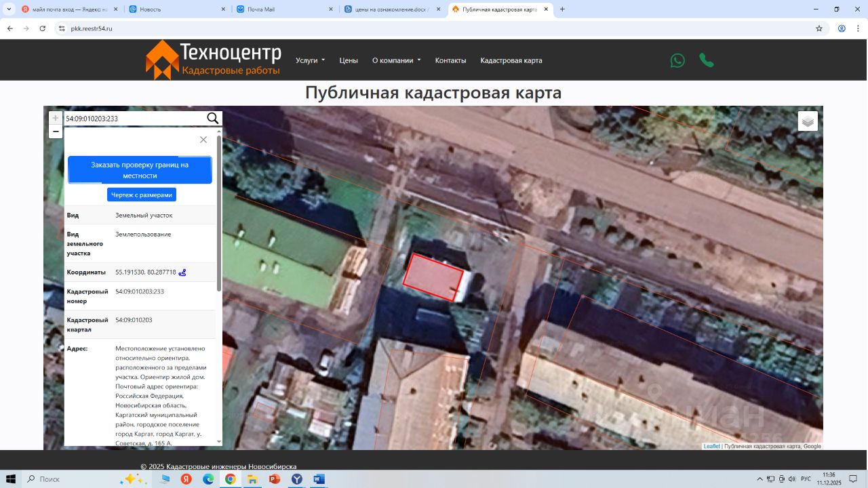Zoom in the cadastral map
Image resolution: width=868 pixels, height=488 pixels.
click(x=56, y=118)
